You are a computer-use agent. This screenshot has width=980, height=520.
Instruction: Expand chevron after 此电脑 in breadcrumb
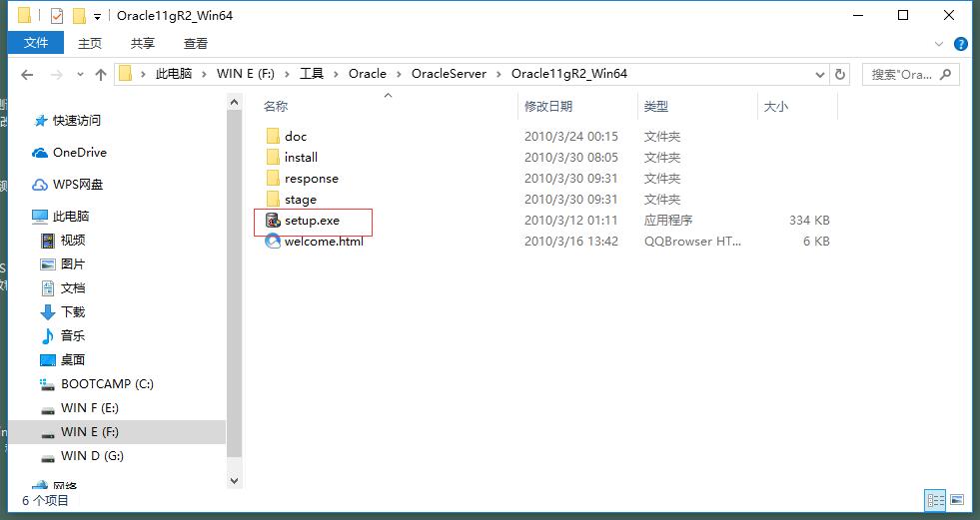click(x=205, y=74)
